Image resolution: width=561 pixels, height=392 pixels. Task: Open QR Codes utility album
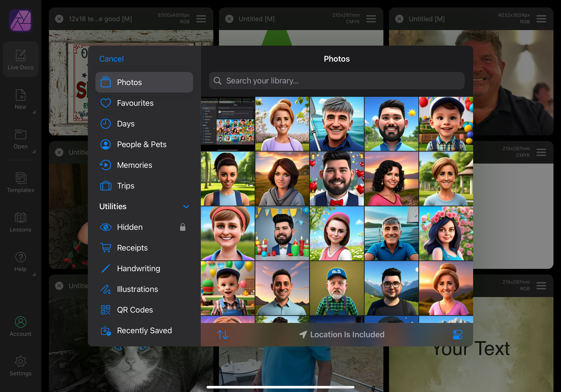click(144, 310)
